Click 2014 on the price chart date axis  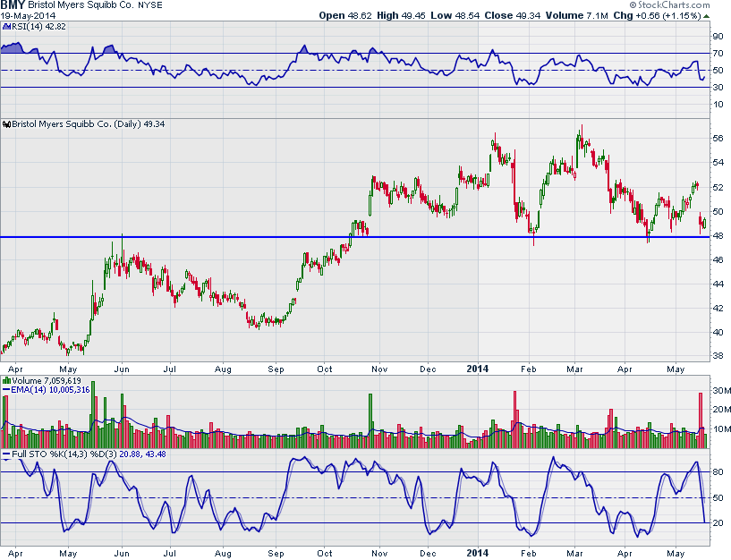pos(478,369)
